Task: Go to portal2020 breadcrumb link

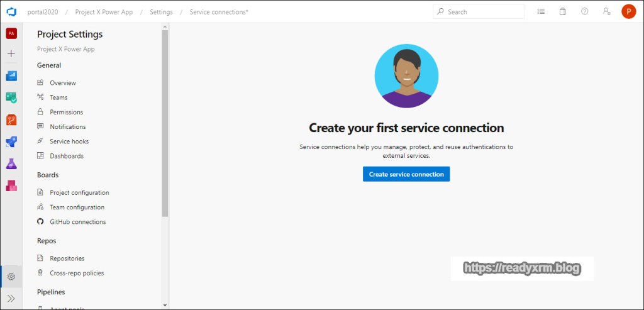Action: pos(43,12)
